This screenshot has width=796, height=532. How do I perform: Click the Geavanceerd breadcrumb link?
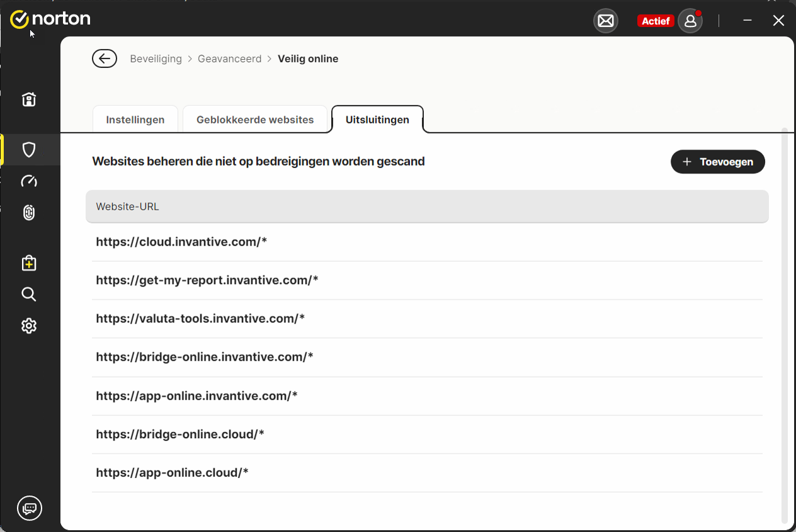(229, 59)
